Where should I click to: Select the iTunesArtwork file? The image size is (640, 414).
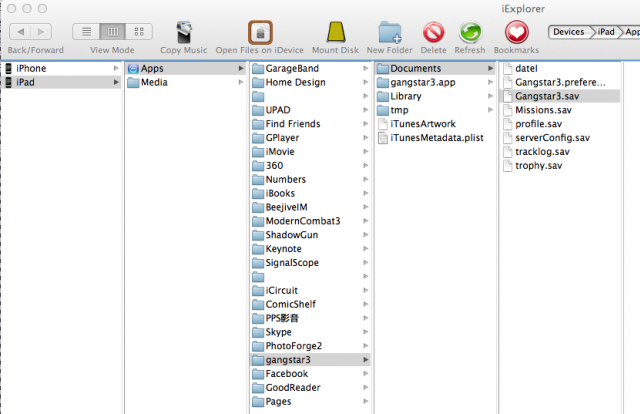pos(435,124)
